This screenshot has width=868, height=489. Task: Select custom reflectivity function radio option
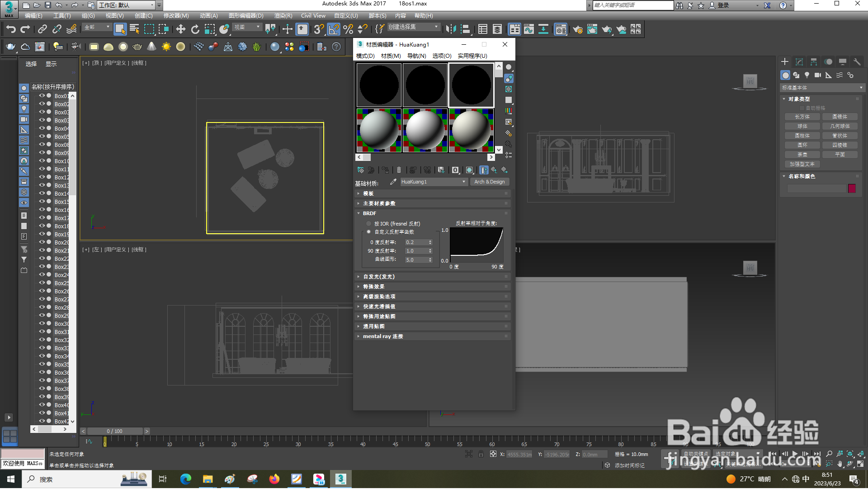tap(369, 232)
